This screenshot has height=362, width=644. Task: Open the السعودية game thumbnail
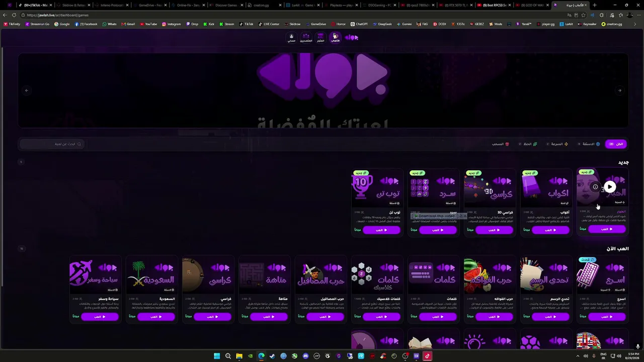click(151, 275)
